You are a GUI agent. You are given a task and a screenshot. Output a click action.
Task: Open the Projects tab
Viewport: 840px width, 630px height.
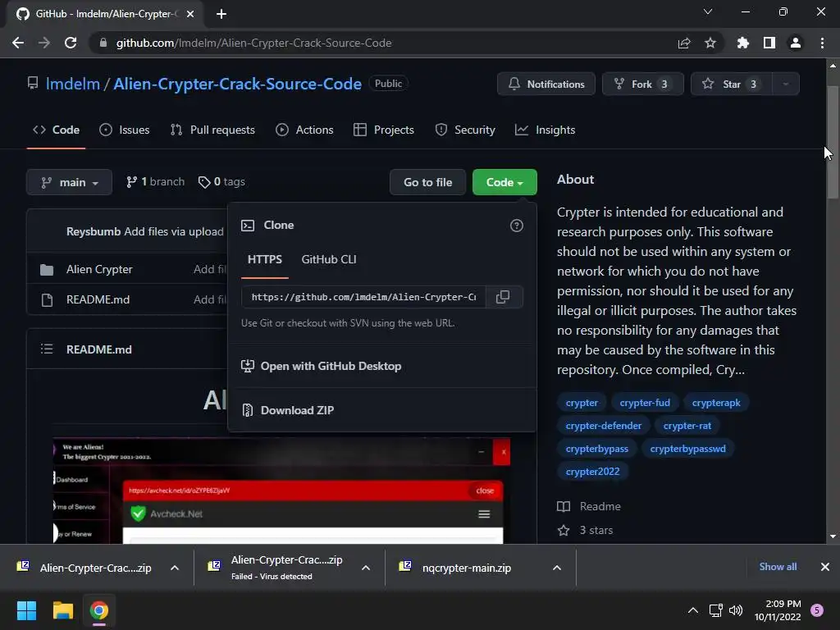pos(384,130)
